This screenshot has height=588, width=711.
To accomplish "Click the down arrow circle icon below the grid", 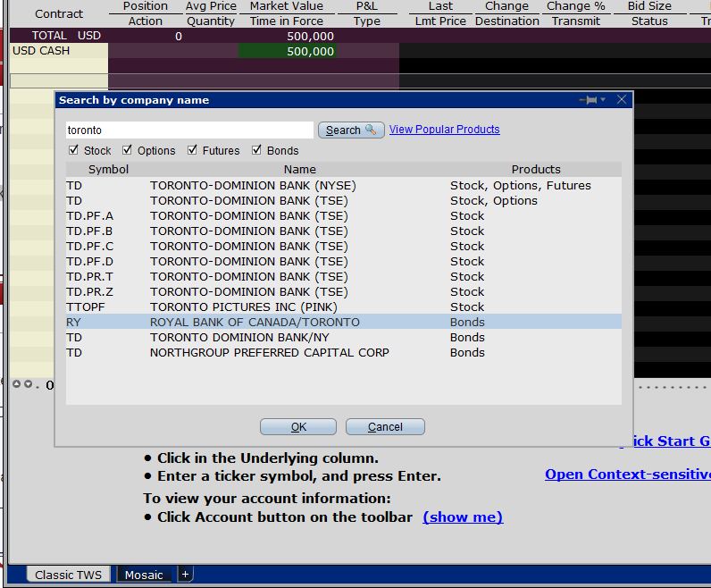I will click(28, 384).
